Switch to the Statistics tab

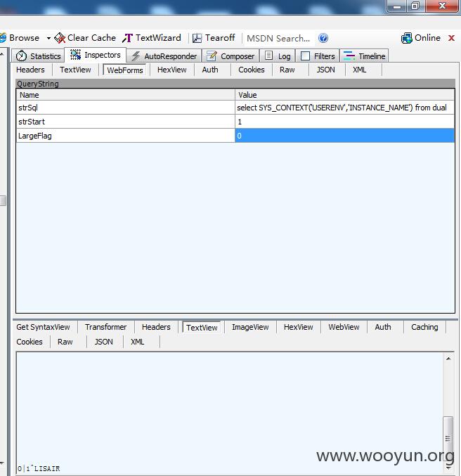pyautogui.click(x=38, y=56)
